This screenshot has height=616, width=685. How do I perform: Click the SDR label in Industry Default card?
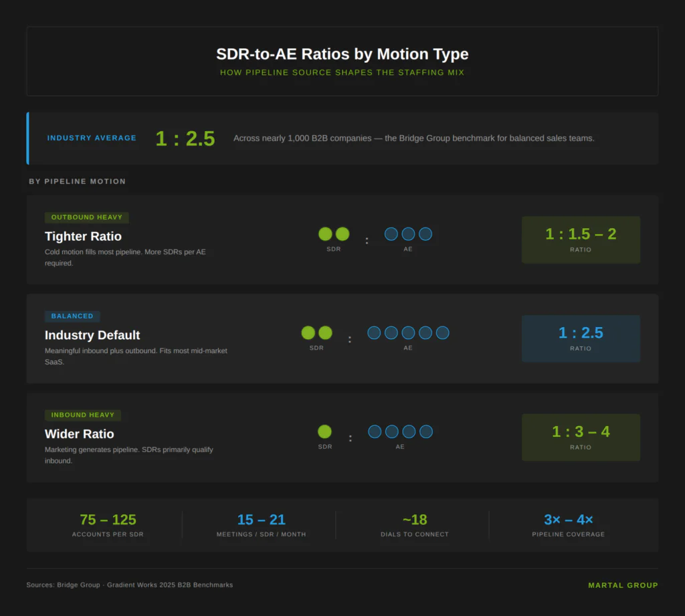pos(316,348)
